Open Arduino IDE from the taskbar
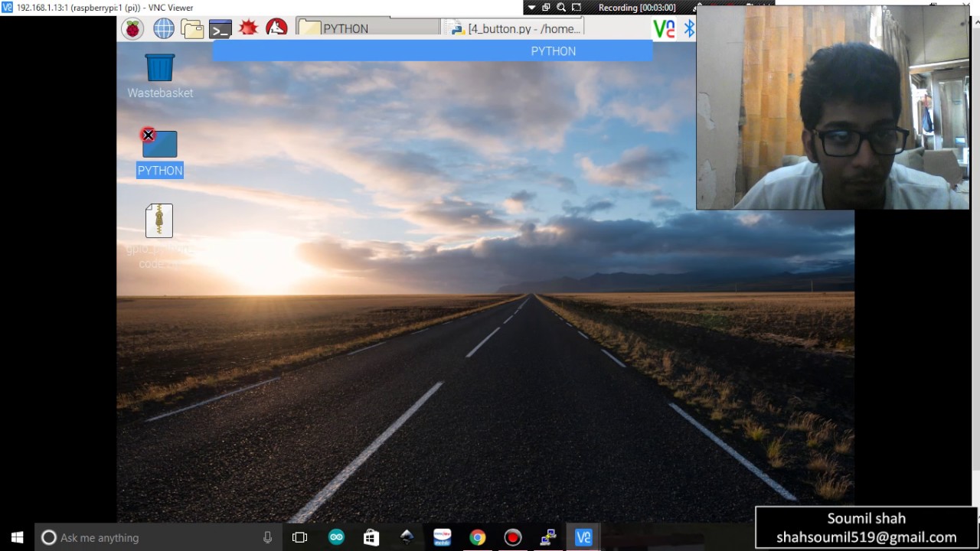 click(336, 537)
